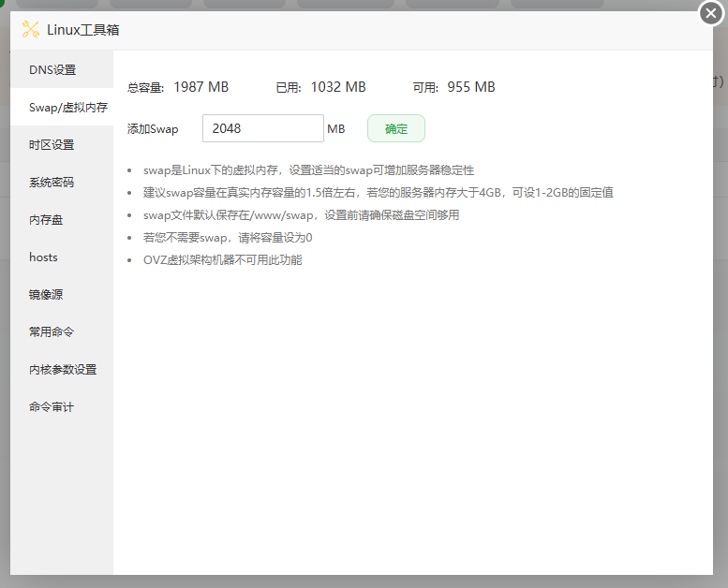This screenshot has width=728, height=588.
Task: Select the 内核参数设置 tab
Action: click(62, 370)
